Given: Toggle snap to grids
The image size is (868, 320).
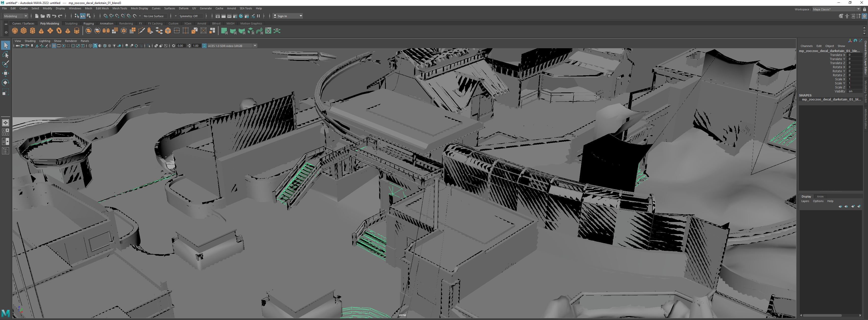Looking at the screenshot, I should tap(105, 16).
